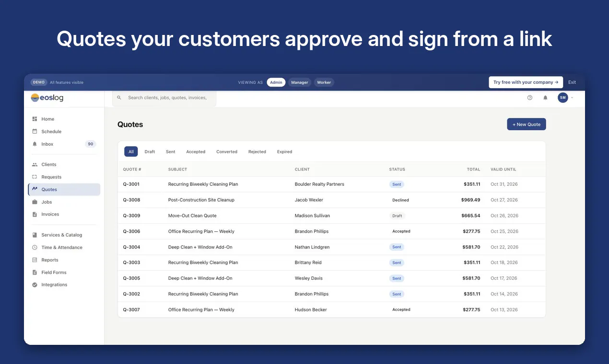Select the All quotes filter tab
The height and width of the screenshot is (364, 609).
[x=131, y=151]
